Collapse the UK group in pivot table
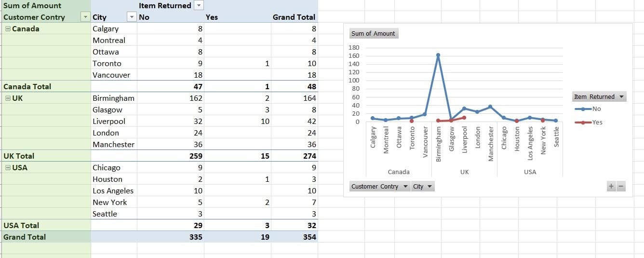 point(8,98)
